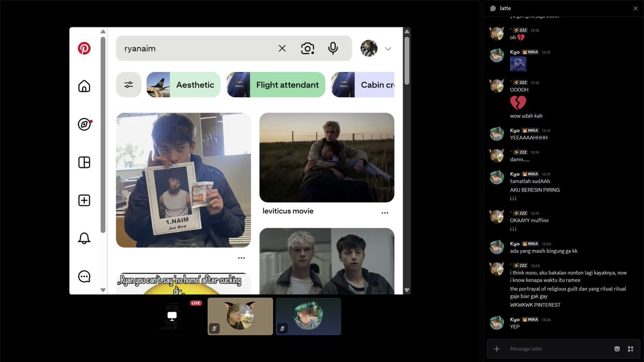Click the YEP message from Kyo
644x362 pixels.
pos(515,326)
